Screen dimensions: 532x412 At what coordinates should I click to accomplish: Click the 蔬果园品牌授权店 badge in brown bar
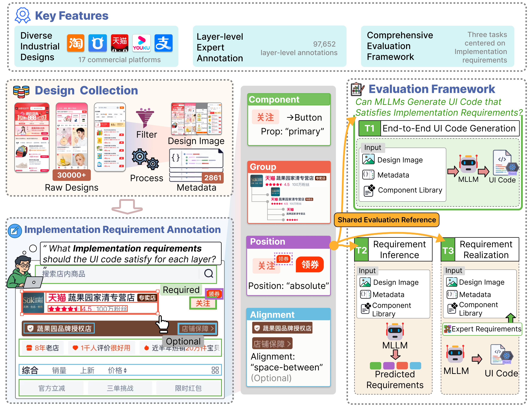point(59,329)
